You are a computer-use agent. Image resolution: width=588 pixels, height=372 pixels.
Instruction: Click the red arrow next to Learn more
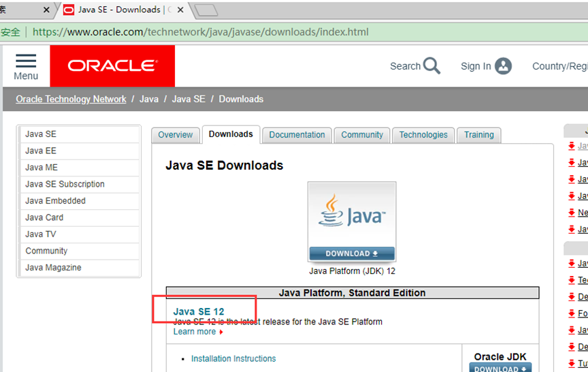tap(221, 332)
